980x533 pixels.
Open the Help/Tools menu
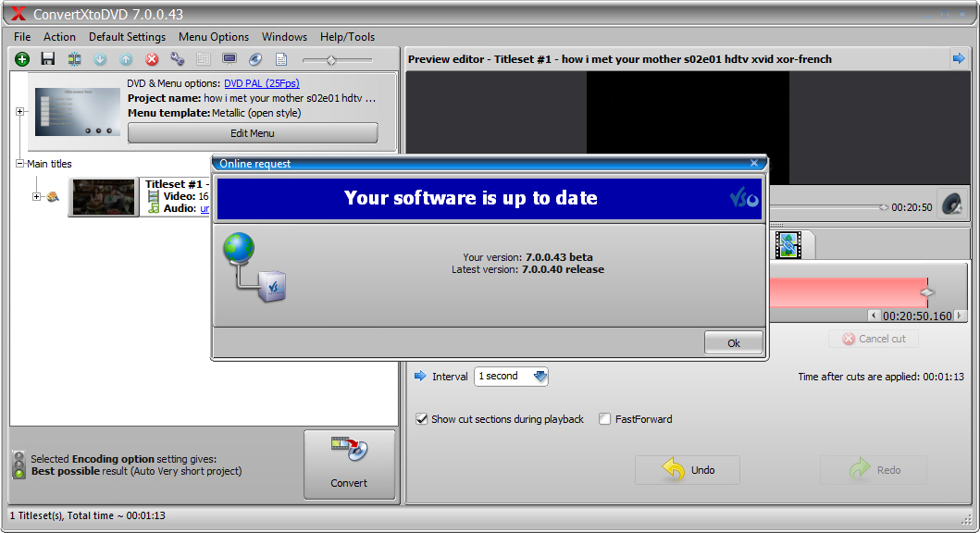tap(348, 37)
